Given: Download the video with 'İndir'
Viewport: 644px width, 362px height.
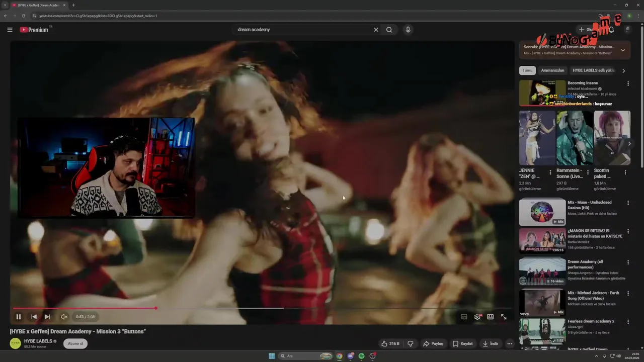Looking at the screenshot, I should 491,344.
